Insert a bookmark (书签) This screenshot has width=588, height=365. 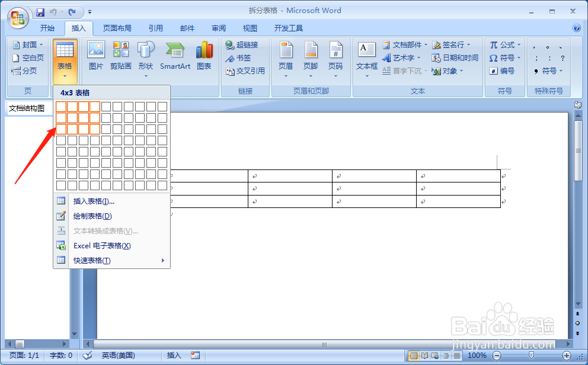point(238,58)
